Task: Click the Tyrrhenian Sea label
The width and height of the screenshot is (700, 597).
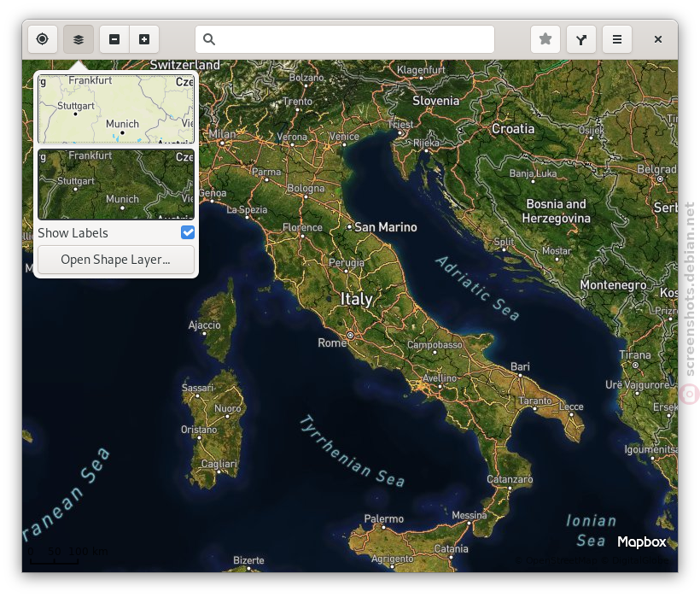Action: click(x=352, y=451)
